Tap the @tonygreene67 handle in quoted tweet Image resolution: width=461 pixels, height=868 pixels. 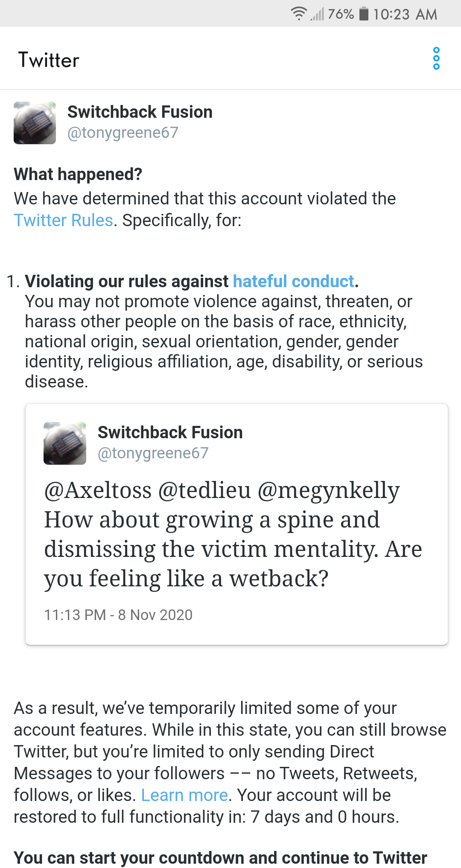tap(153, 453)
